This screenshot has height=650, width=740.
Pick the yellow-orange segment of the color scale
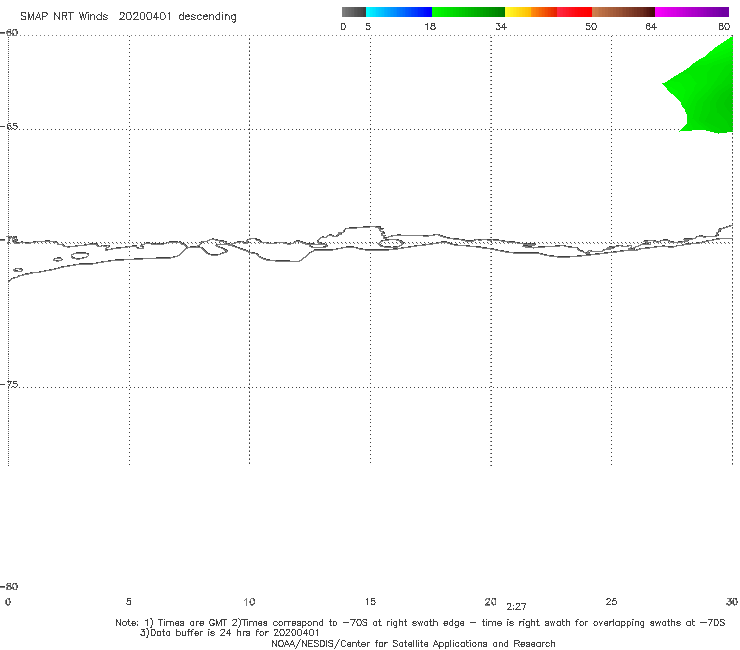(531, 12)
